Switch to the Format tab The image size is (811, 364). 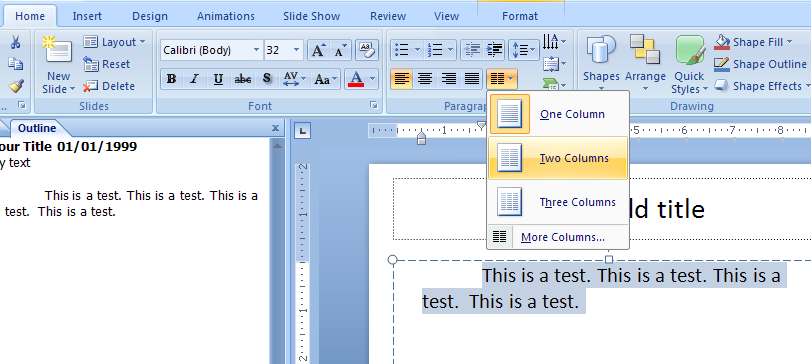(520, 16)
